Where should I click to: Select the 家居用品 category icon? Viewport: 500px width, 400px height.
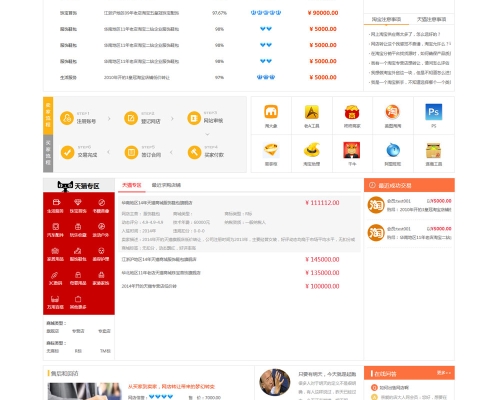[55, 254]
